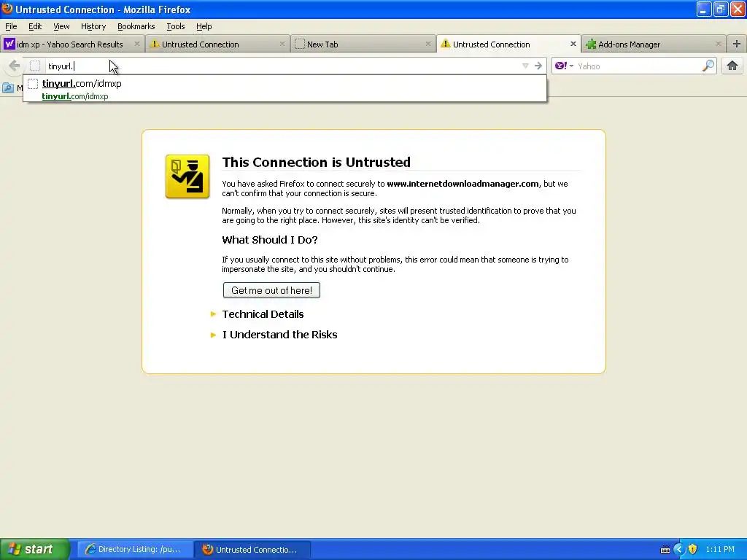
Task: Open the History menu
Action: click(93, 26)
